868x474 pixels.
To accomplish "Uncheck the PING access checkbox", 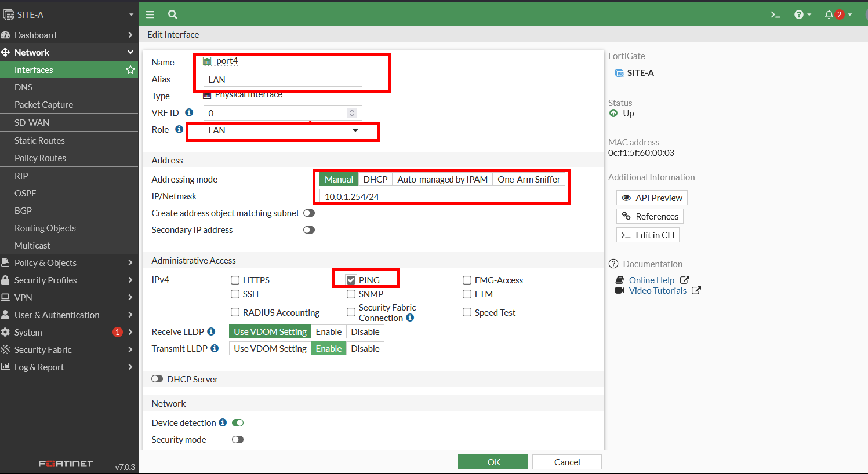I will pos(351,280).
